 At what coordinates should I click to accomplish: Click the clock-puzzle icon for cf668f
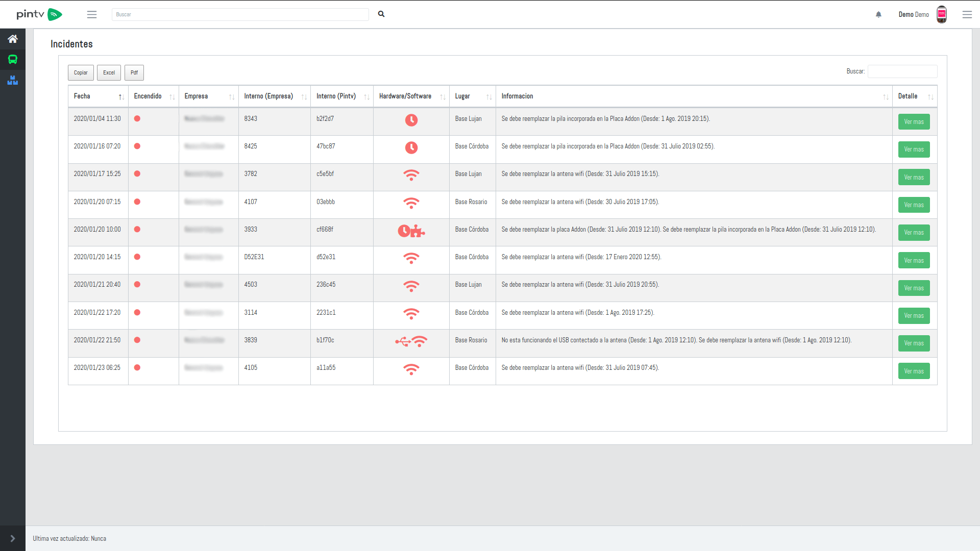[411, 231]
